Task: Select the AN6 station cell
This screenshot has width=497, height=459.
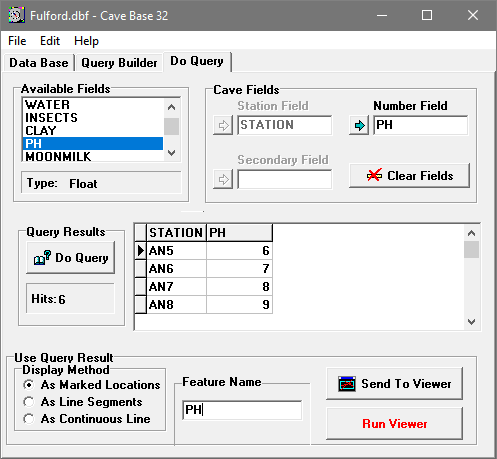Action: pos(176,269)
